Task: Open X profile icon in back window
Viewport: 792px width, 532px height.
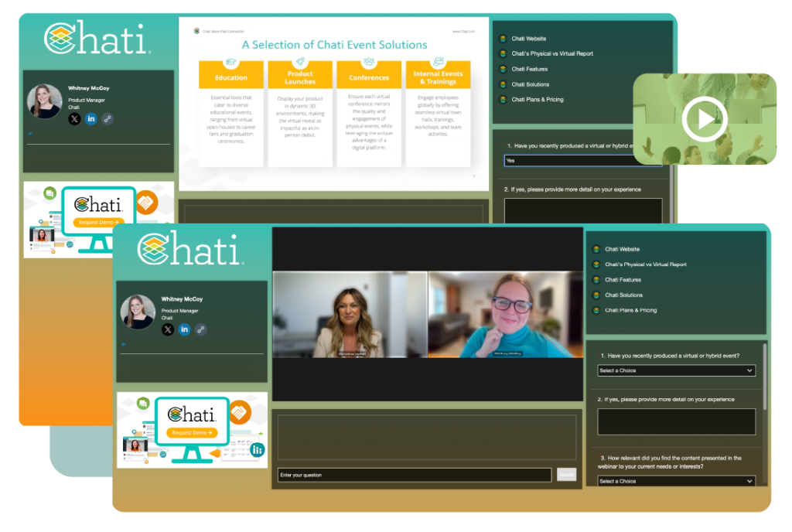Action: (x=74, y=119)
